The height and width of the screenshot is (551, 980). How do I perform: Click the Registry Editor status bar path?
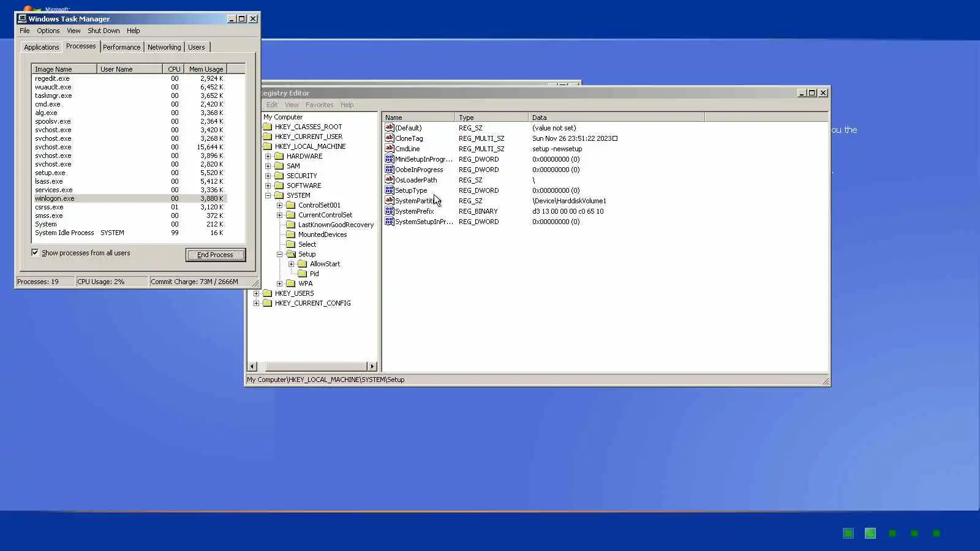coord(325,380)
